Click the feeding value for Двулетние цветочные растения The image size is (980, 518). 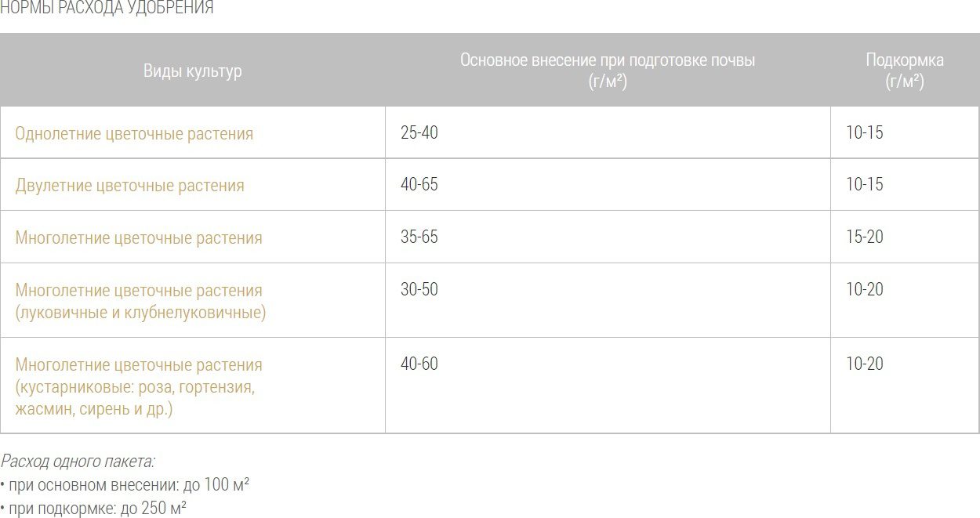(865, 185)
